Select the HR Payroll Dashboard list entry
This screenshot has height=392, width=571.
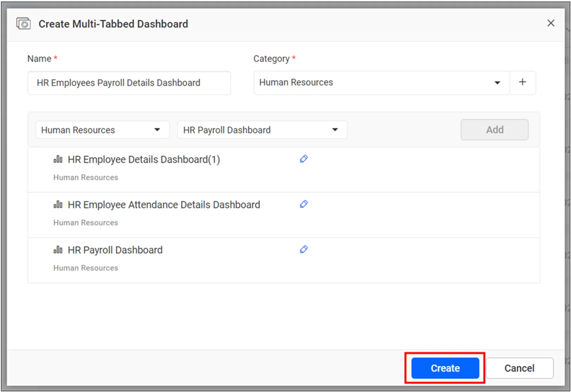115,250
